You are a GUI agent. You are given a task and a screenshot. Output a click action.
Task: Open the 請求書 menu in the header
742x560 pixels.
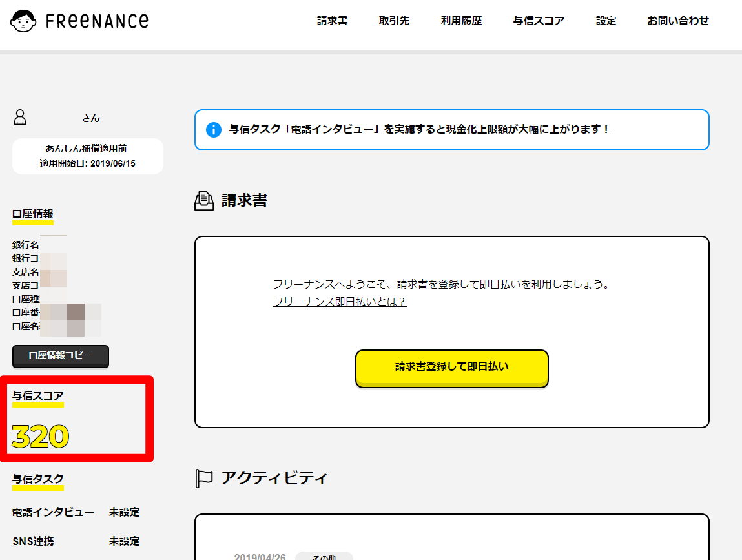(332, 21)
